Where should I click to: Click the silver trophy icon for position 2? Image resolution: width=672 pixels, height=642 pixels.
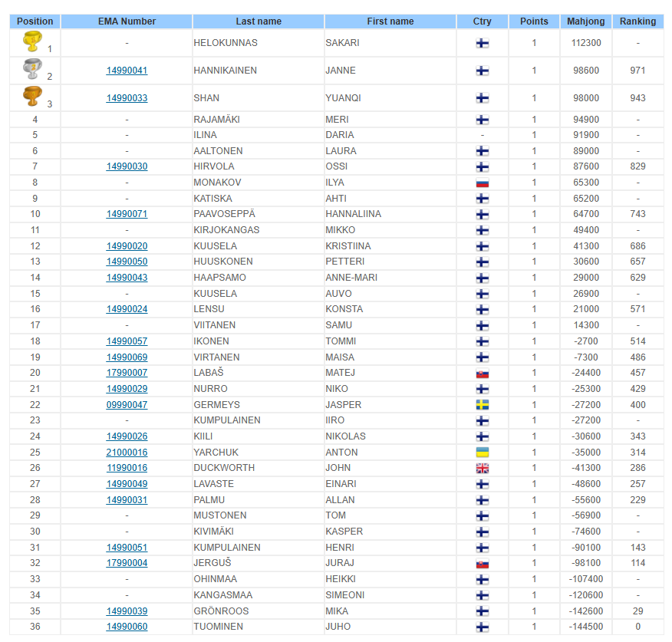click(32, 68)
